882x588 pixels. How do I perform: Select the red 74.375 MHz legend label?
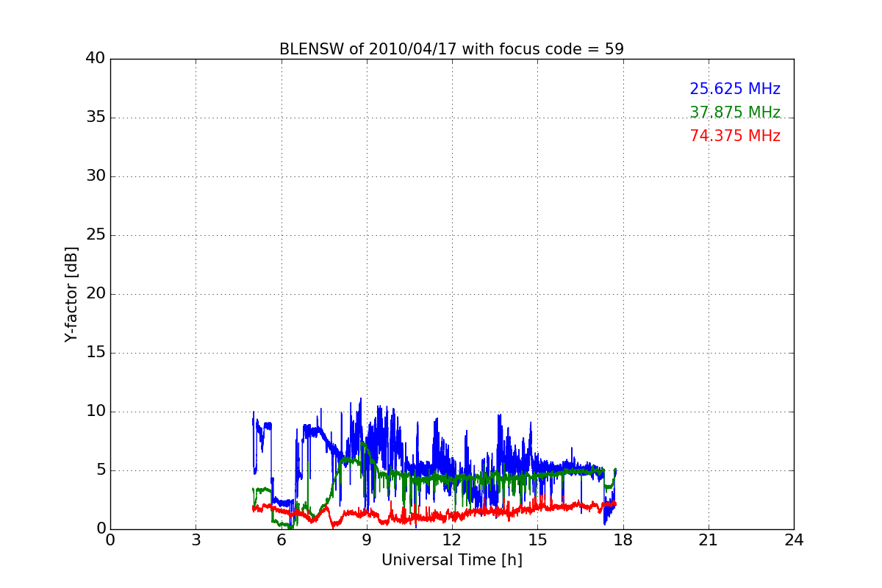click(735, 136)
